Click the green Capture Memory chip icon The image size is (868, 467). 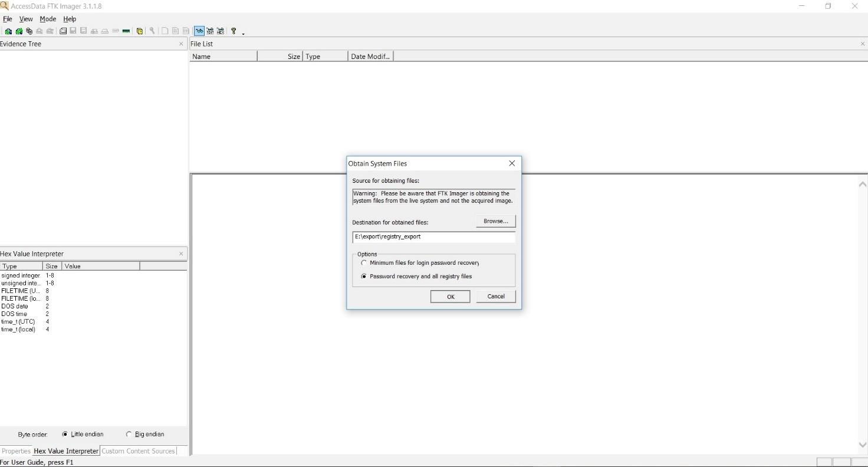coord(126,31)
